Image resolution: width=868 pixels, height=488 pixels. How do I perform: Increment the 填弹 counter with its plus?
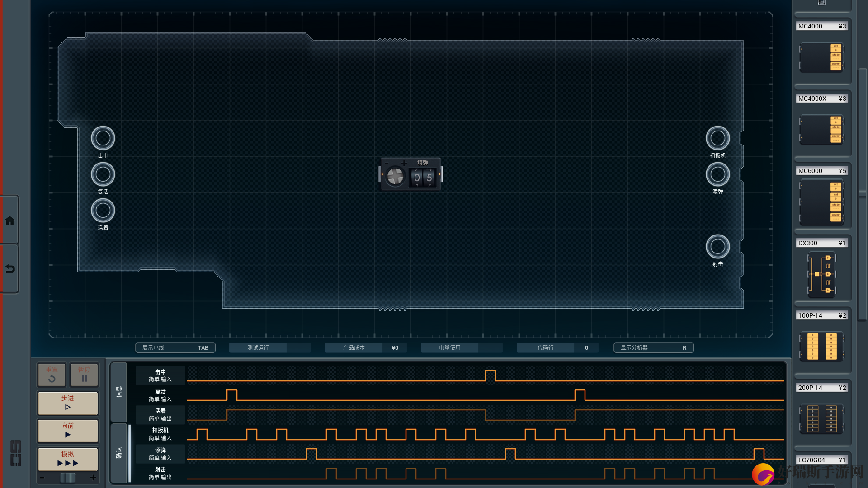pyautogui.click(x=404, y=163)
